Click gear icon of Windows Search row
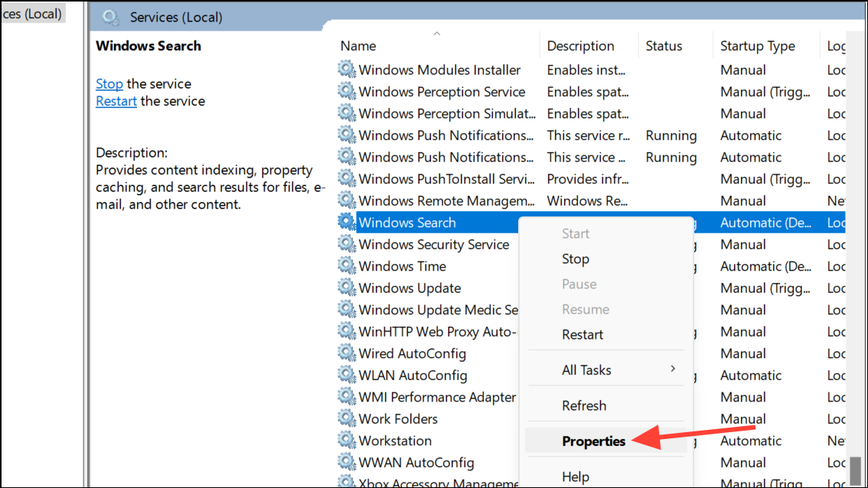Viewport: 868px width, 488px height. coord(347,222)
